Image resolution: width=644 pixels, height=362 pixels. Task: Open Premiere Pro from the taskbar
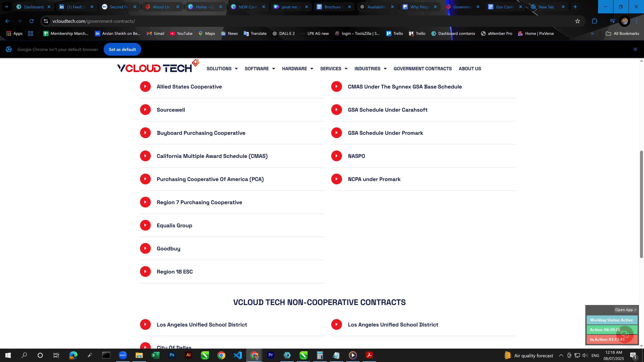[271, 355]
